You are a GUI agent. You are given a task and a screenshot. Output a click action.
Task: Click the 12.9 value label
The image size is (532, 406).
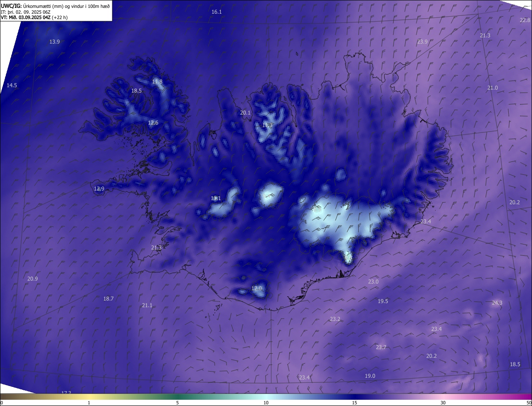point(99,188)
